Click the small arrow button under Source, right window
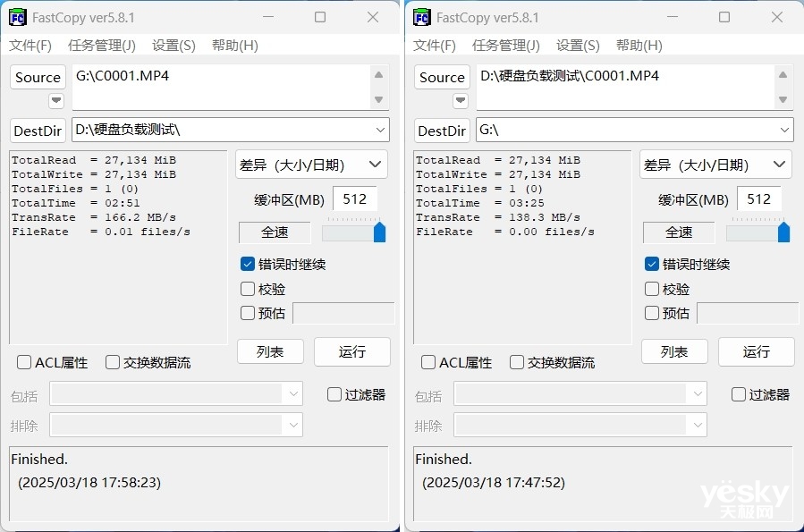The width and height of the screenshot is (804, 532). point(461,100)
